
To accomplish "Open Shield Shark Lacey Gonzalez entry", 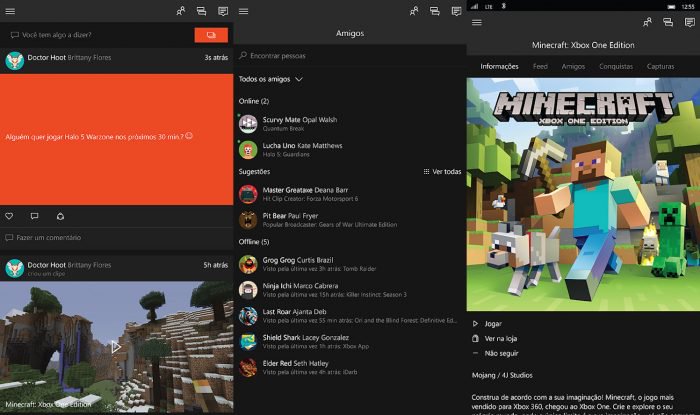I will pos(350,342).
